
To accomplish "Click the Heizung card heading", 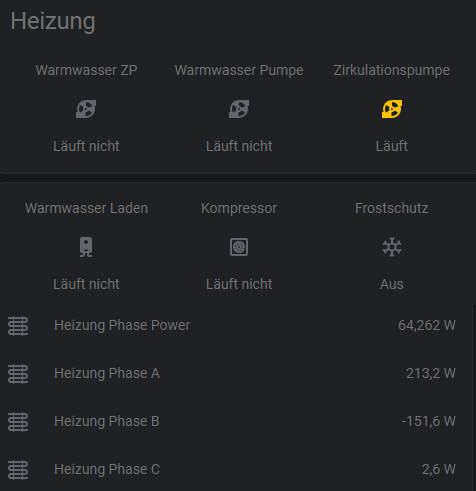I will [x=53, y=21].
